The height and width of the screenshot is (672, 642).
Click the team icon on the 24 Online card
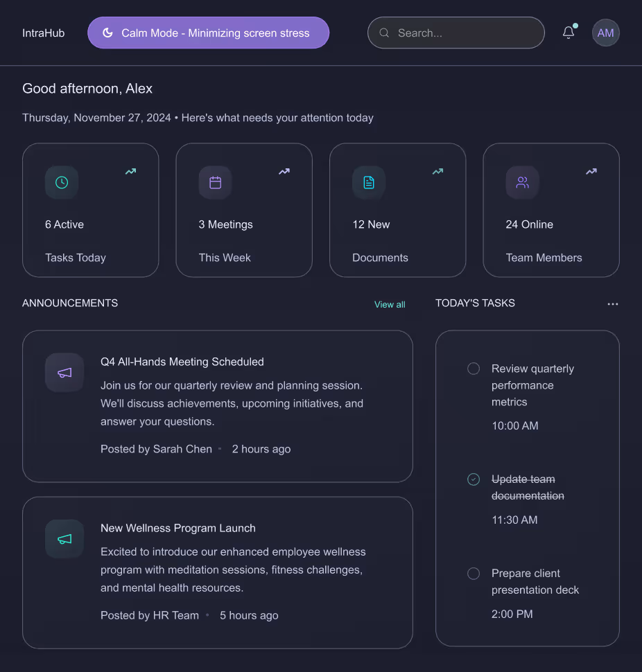(522, 182)
